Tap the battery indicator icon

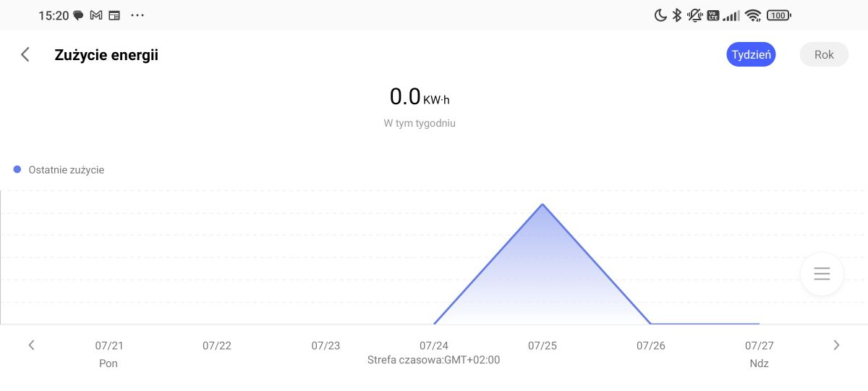[779, 15]
